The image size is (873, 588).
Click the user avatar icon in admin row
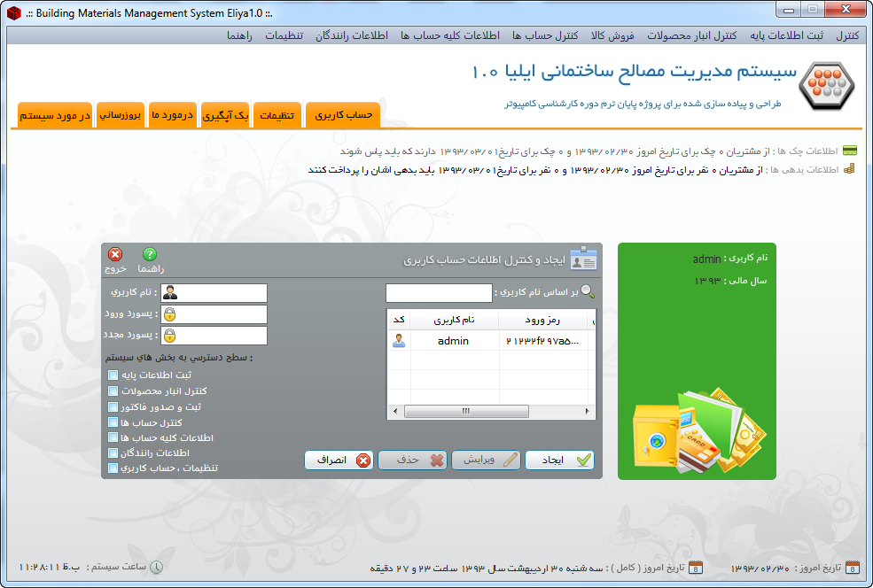399,341
